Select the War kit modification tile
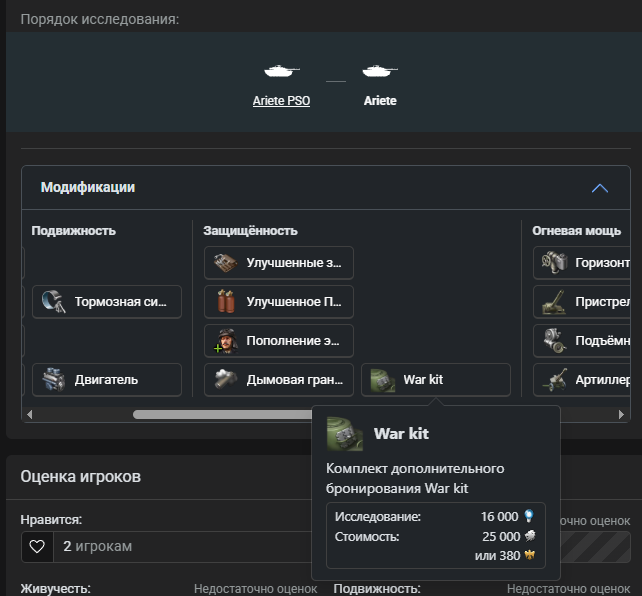 click(x=436, y=379)
